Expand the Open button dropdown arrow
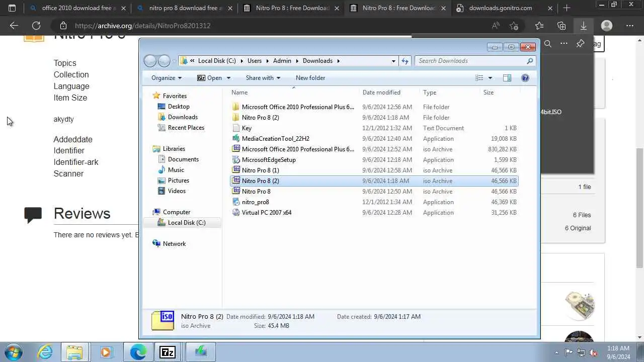The width and height of the screenshot is (644, 362). click(x=228, y=78)
